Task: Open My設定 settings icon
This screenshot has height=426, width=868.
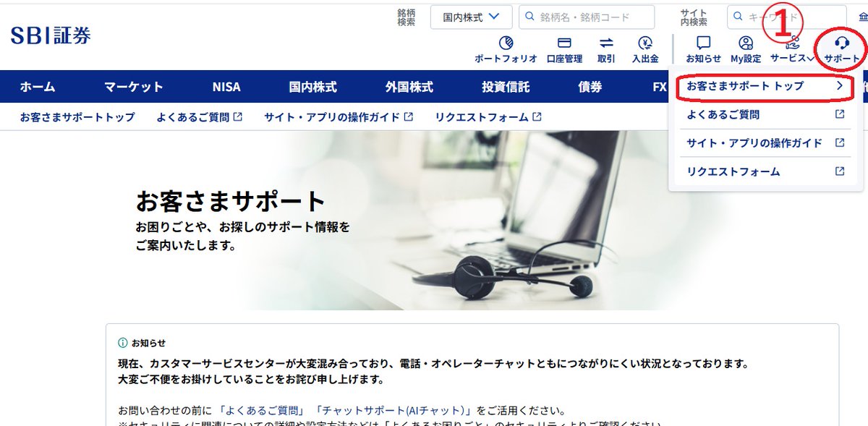Action: tap(746, 49)
